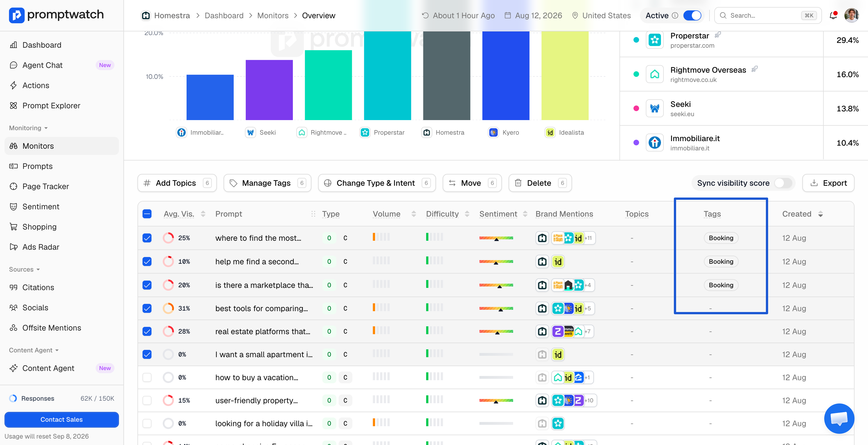
Task: Open Agent Chat in the sidebar
Action: click(62, 65)
